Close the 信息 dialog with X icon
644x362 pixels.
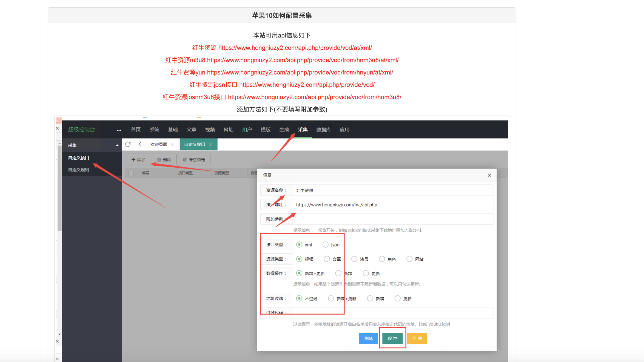point(489,175)
